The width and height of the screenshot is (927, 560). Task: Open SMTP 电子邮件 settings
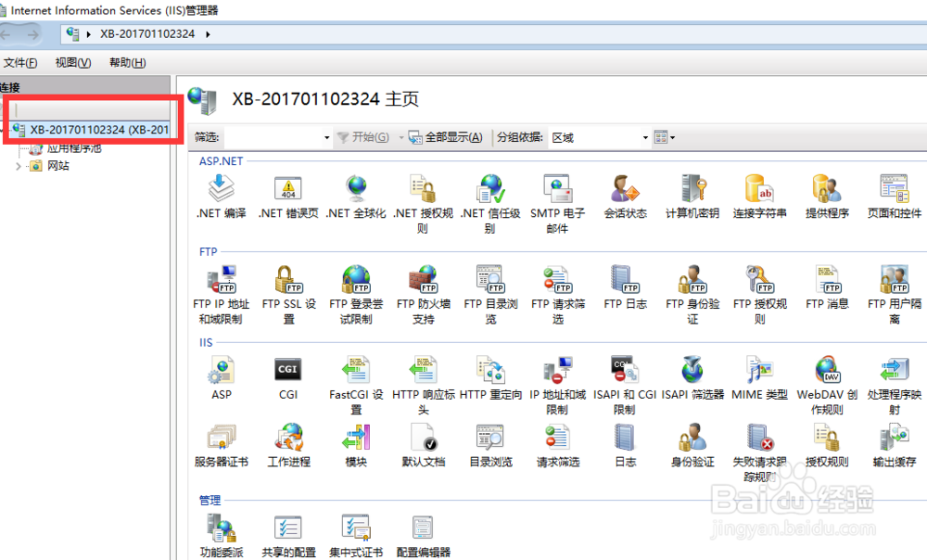pos(557,205)
